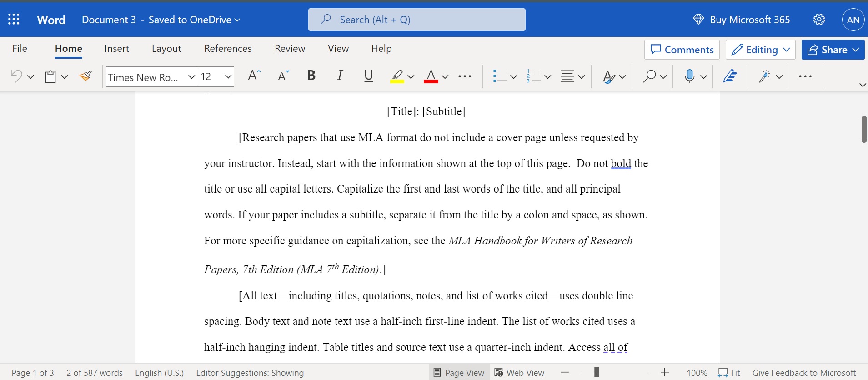The image size is (868, 380).
Task: Click the Dictate microphone icon
Action: 689,76
